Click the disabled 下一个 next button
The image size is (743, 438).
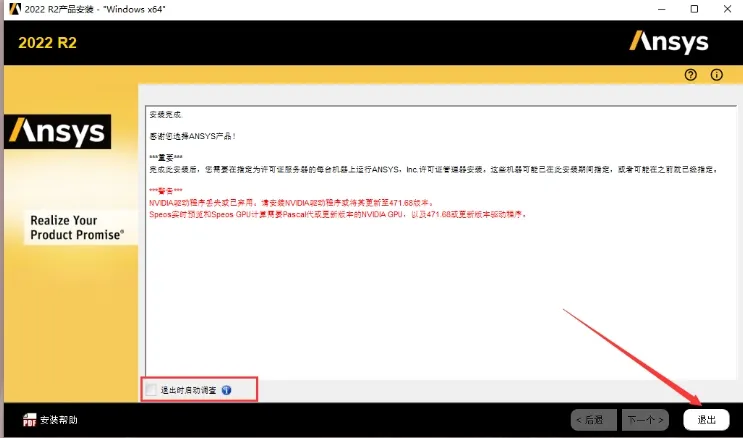click(645, 420)
